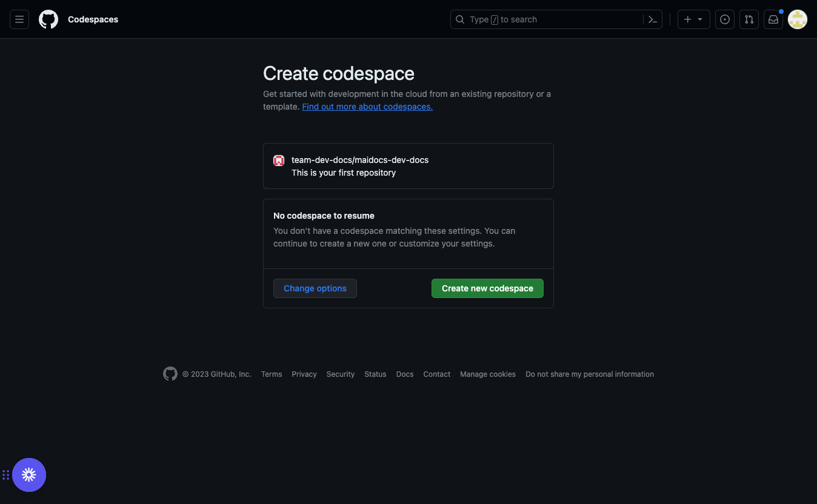Open the command palette icon

click(652, 19)
